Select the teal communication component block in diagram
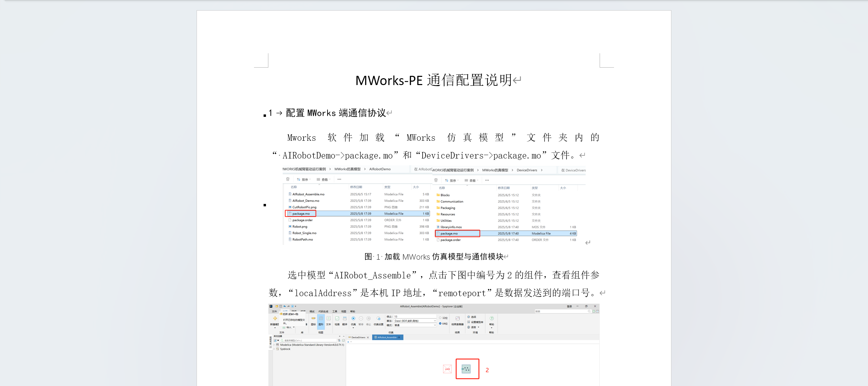Screen dimensions: 868x386 pyautogui.click(x=466, y=369)
